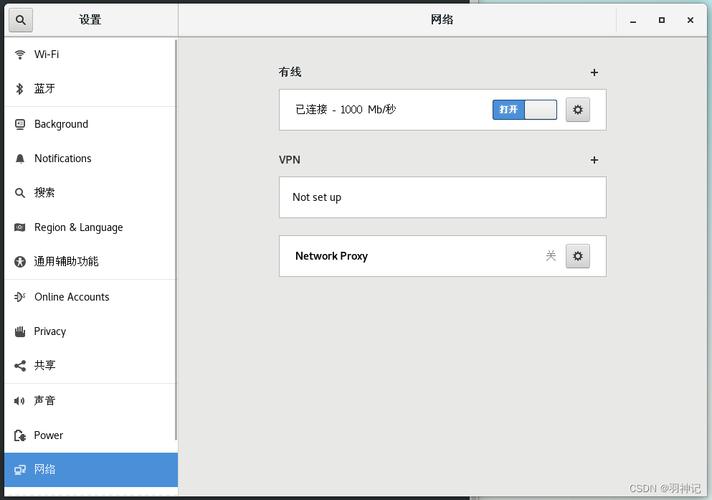Add a wired connection with plus button
The width and height of the screenshot is (712, 500).
(x=594, y=73)
